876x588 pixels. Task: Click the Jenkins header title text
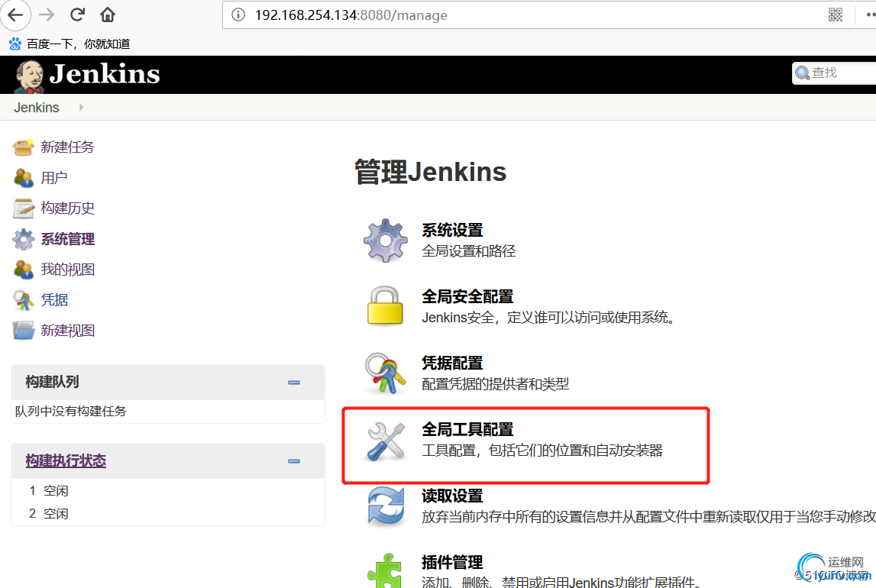coord(105,74)
